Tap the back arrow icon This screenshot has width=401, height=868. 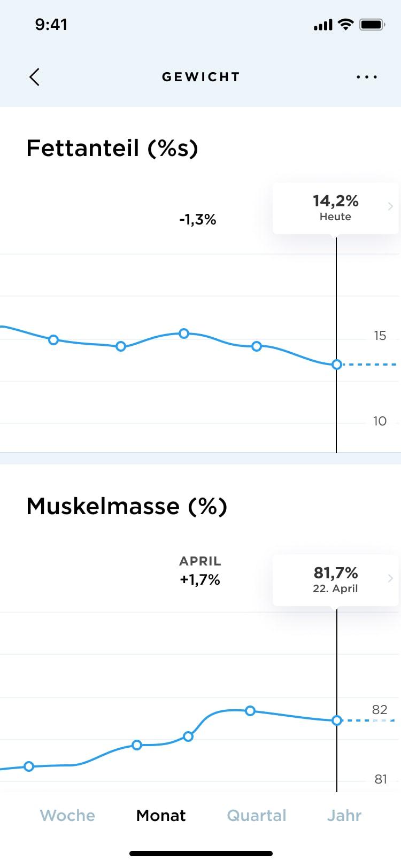34,77
